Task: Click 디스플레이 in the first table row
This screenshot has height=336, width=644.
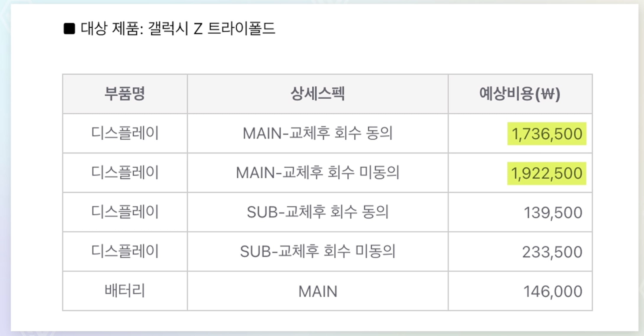Action: pos(125,133)
